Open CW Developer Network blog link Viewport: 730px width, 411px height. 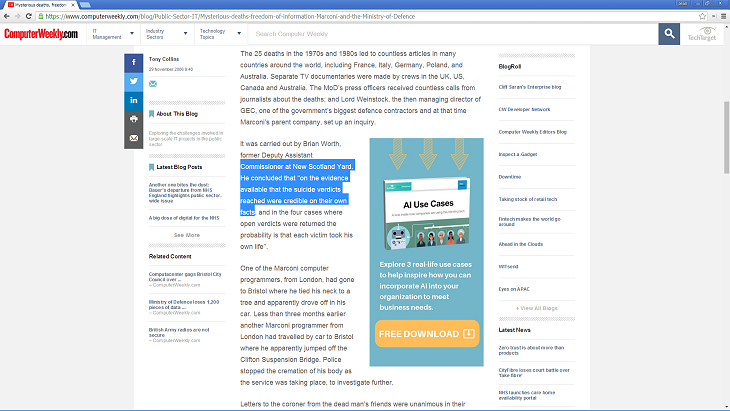click(x=524, y=109)
